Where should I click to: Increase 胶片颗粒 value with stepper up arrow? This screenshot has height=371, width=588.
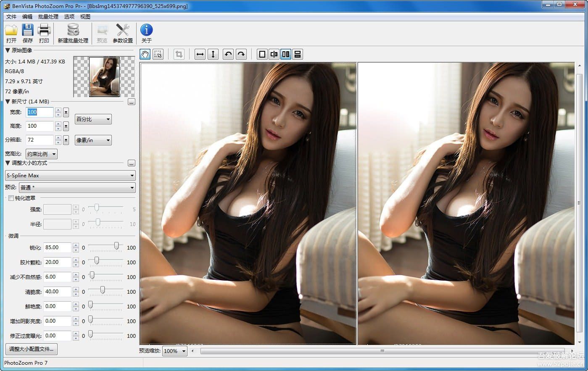(x=76, y=260)
